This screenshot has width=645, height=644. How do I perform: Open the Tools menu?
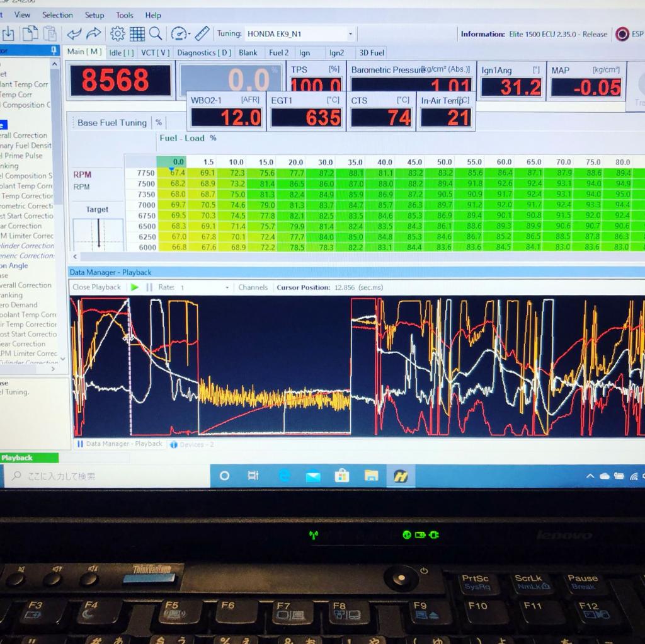point(124,14)
